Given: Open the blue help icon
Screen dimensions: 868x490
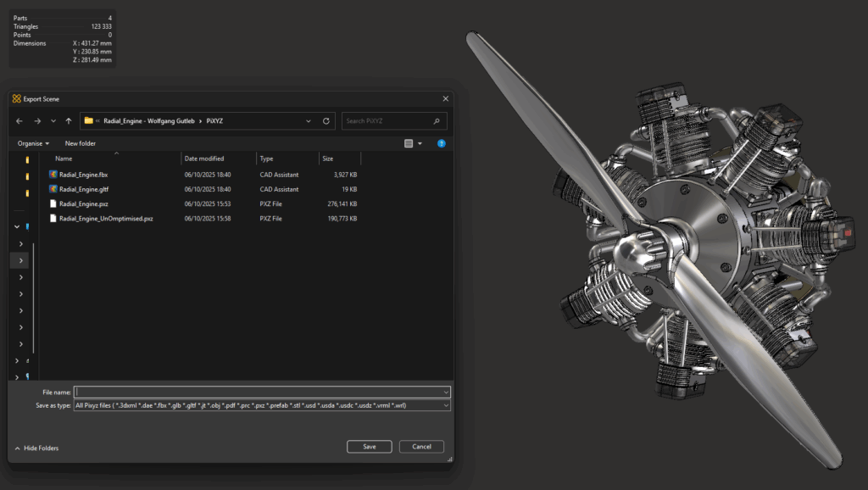Looking at the screenshot, I should pos(441,143).
